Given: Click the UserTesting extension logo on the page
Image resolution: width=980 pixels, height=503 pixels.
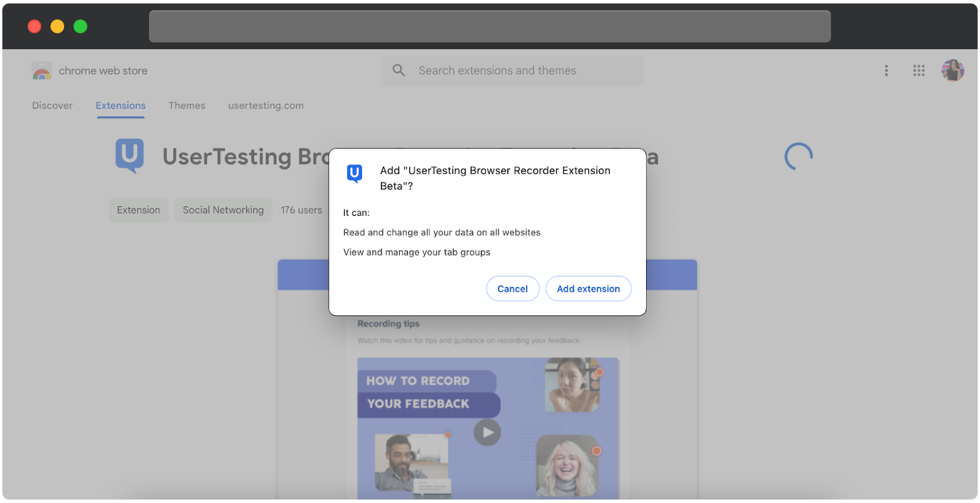Looking at the screenshot, I should (130, 156).
